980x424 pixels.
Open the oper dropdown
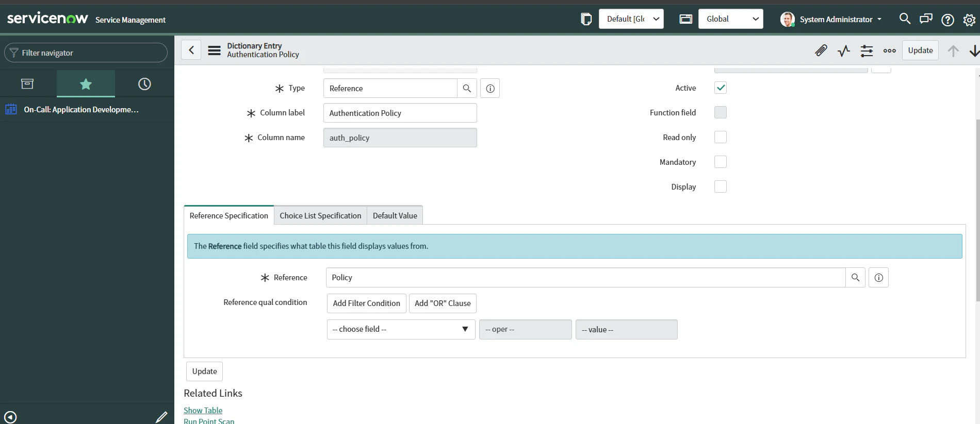[525, 329]
